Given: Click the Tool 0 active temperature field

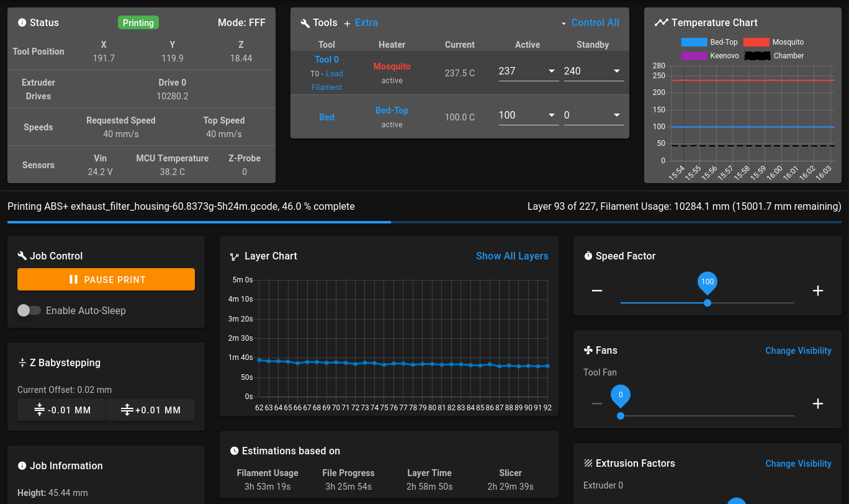Looking at the screenshot, I should [528, 71].
